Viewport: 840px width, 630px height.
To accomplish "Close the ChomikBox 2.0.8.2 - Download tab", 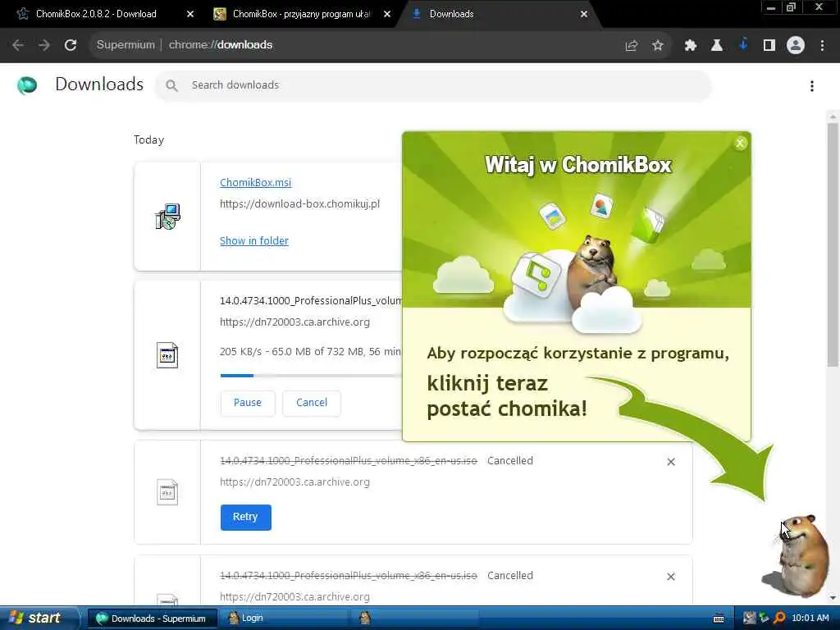I will [x=190, y=14].
